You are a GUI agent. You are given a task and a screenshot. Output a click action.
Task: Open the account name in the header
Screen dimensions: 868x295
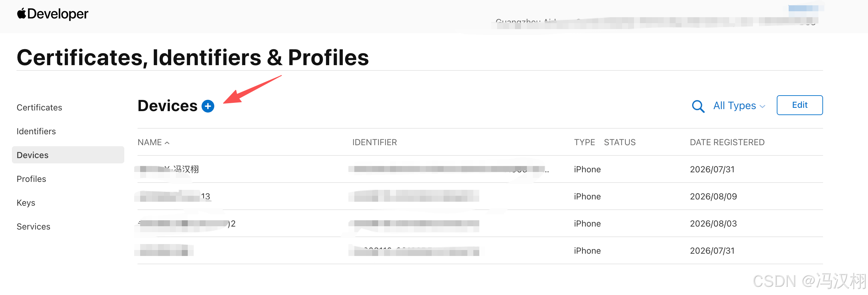(x=655, y=22)
